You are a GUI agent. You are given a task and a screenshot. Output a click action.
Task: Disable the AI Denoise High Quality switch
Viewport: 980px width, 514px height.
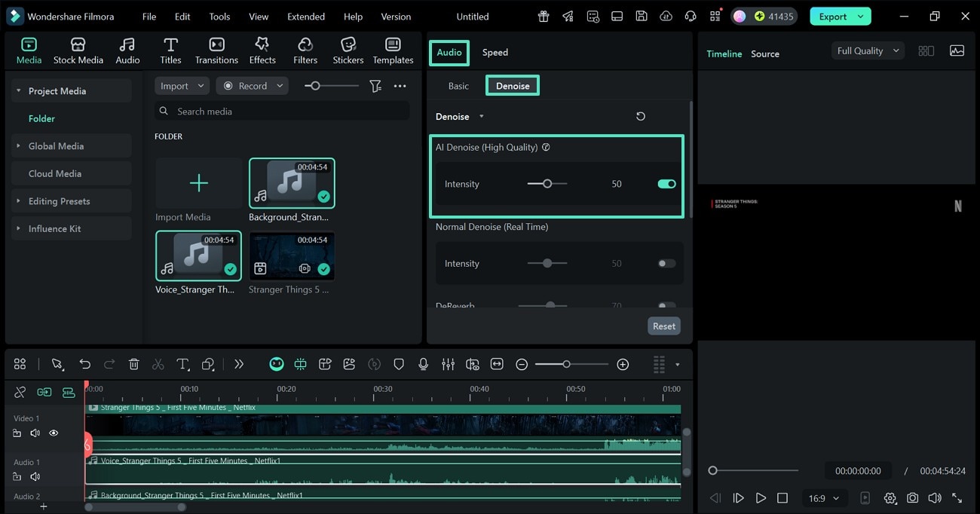click(x=666, y=183)
